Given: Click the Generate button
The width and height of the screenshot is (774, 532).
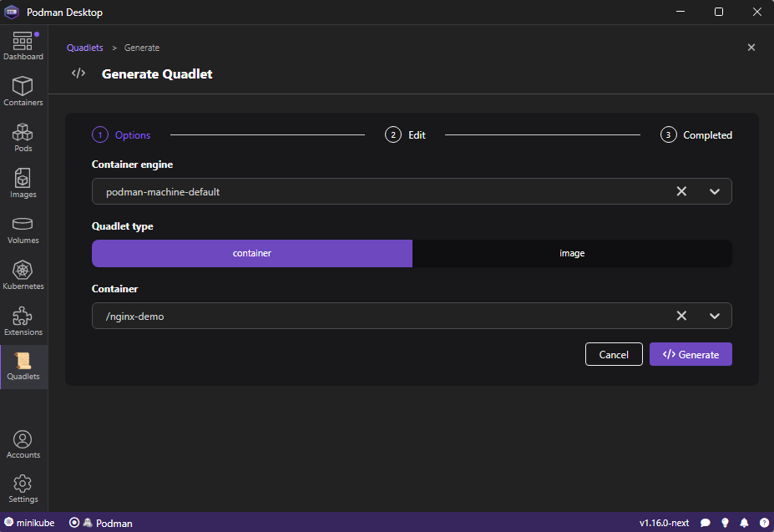Looking at the screenshot, I should tap(691, 354).
